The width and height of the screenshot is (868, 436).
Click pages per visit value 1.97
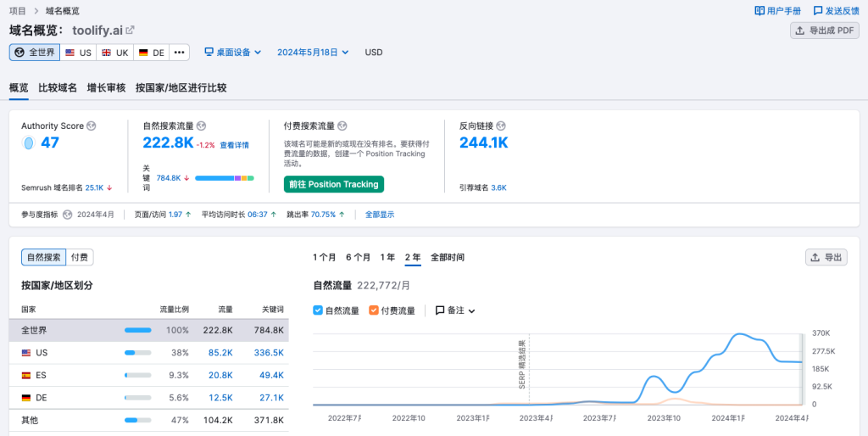[175, 215]
